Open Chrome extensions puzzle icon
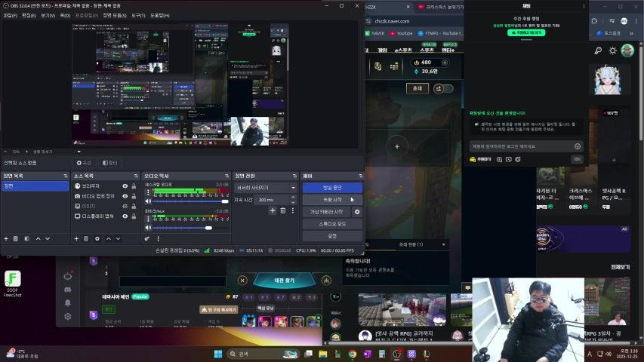The image size is (644, 362). click(594, 21)
